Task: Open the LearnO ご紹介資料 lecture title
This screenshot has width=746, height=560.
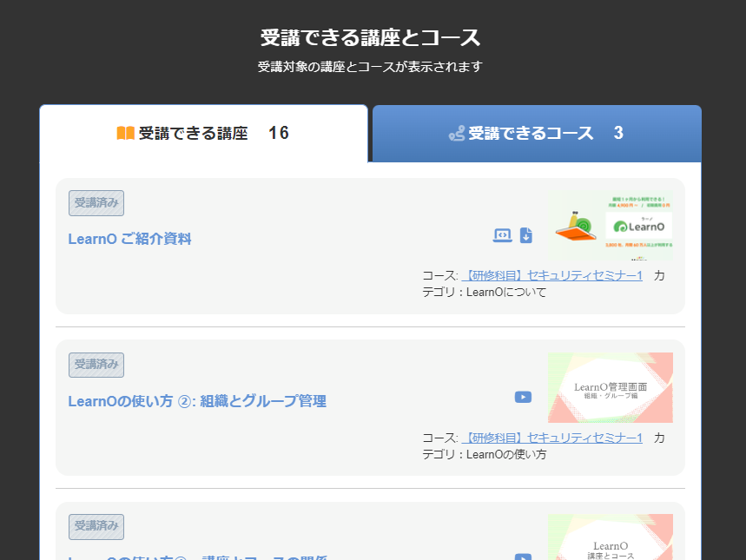Action: coord(129,239)
